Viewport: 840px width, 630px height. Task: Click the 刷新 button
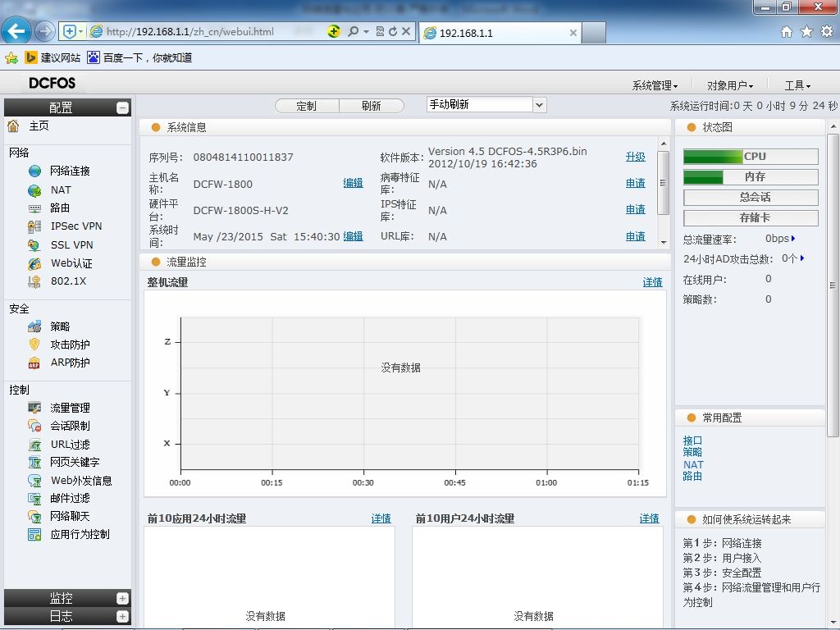click(x=372, y=106)
